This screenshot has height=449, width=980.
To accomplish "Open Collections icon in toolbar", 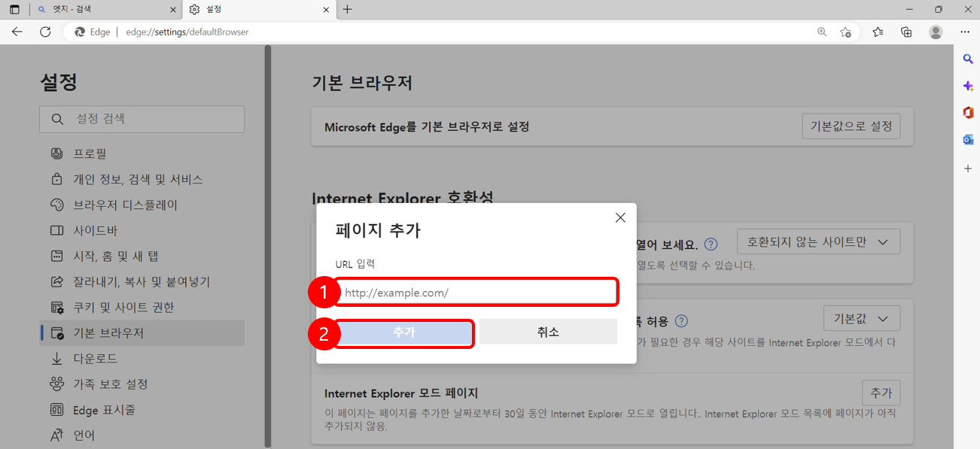I will pos(906,32).
